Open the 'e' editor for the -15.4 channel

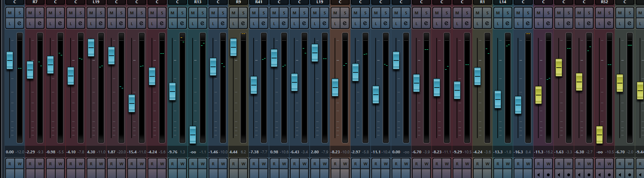(x=142, y=23)
